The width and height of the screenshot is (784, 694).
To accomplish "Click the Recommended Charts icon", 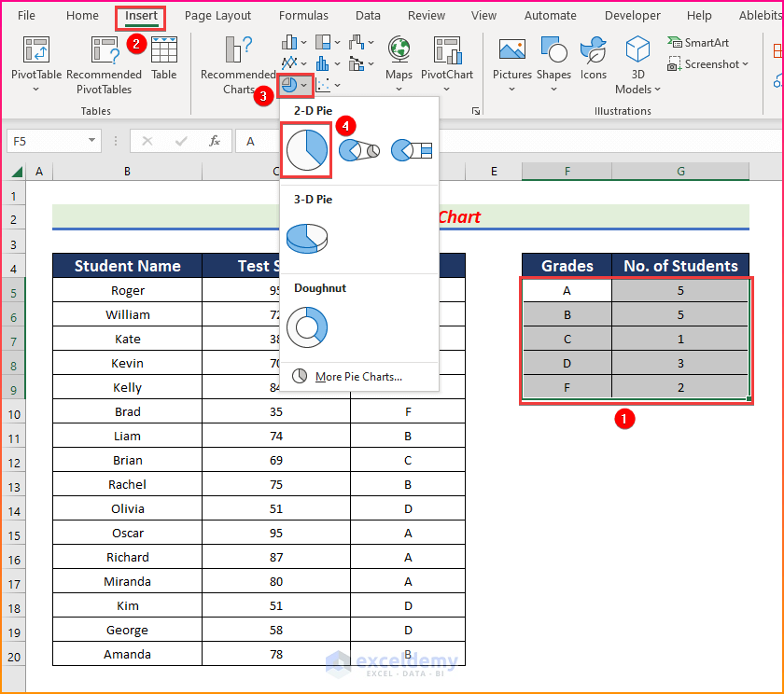I will pyautogui.click(x=239, y=51).
